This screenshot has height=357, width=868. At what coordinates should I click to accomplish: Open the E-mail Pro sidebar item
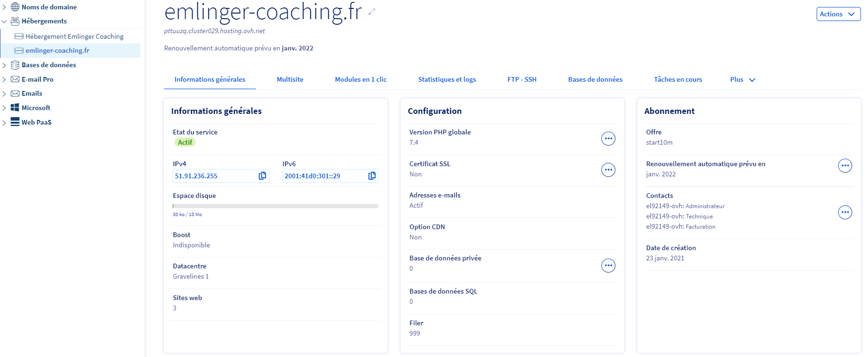coord(37,79)
